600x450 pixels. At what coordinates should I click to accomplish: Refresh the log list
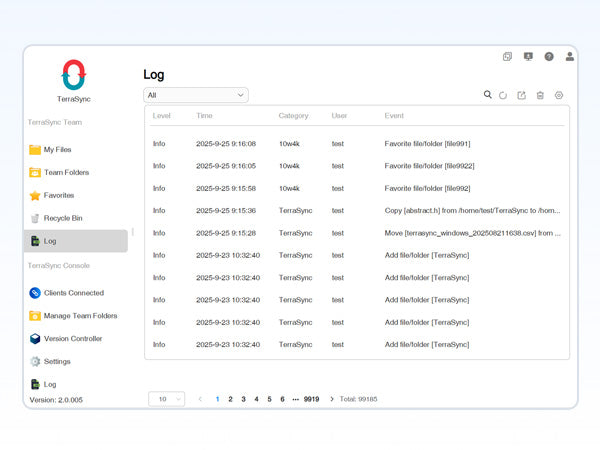click(503, 96)
